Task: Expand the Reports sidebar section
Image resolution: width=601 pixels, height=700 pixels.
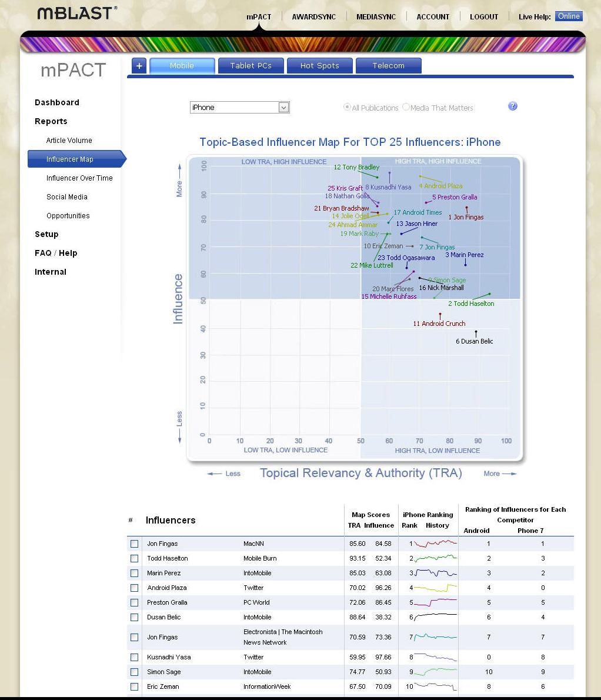Action: pyautogui.click(x=51, y=121)
